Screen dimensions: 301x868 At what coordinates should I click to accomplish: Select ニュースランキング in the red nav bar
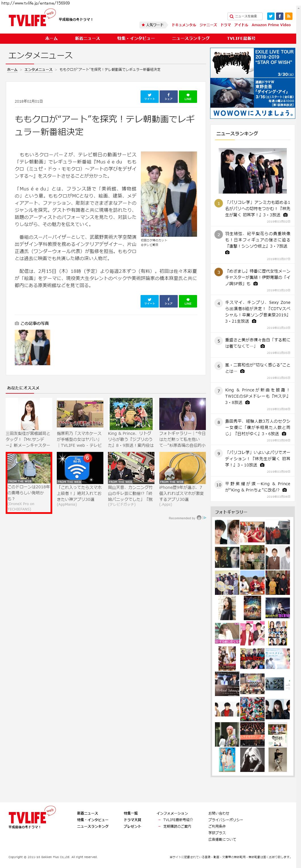191,38
